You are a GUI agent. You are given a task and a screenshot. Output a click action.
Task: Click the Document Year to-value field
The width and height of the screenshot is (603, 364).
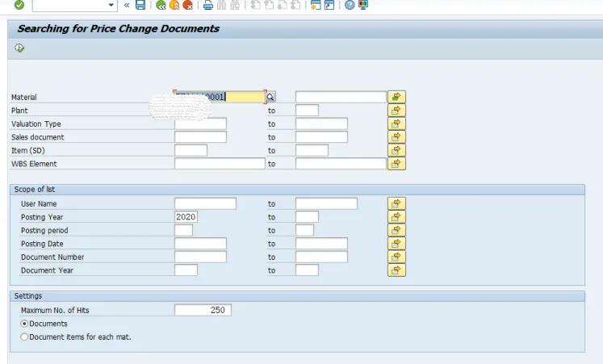click(x=307, y=270)
